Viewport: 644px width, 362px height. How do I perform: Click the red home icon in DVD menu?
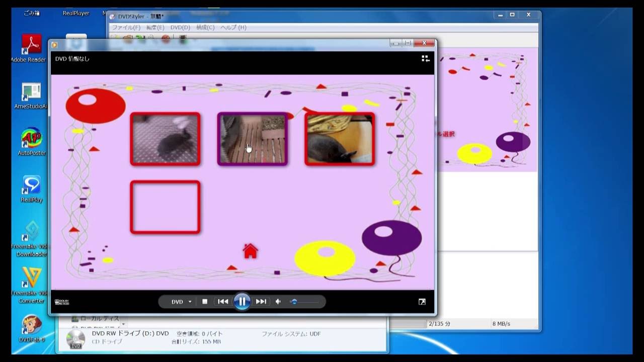coord(250,250)
